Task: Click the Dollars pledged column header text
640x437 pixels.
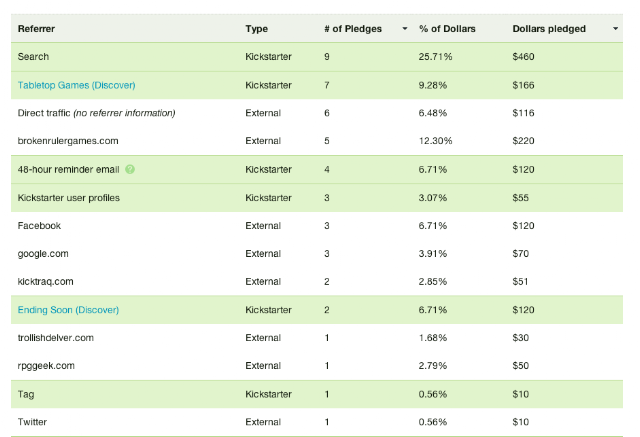Action: [x=549, y=29]
